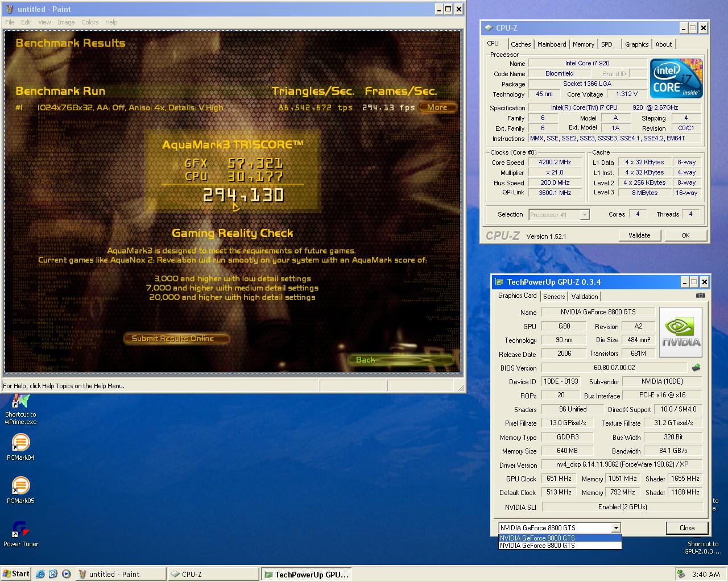Open the CPU-Z Processor #1 selection dropdown
Screen dimensions: 728x582
tap(584, 215)
